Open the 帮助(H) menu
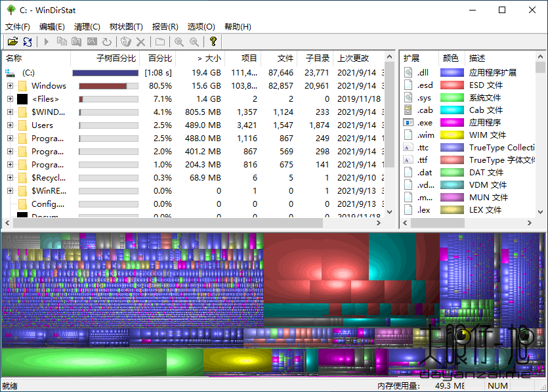 point(238,26)
